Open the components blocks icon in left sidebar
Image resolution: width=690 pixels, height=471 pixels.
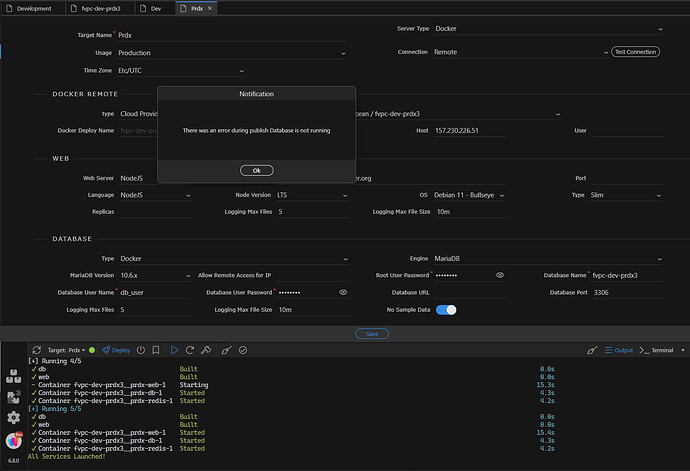14,397
